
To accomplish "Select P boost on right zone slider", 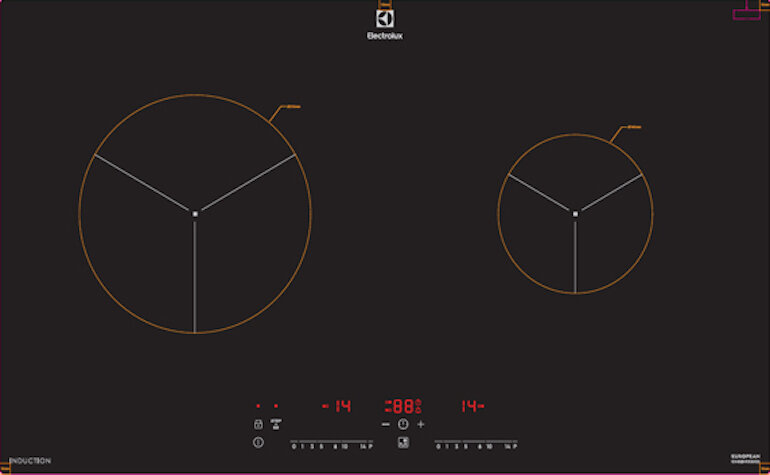I will [518, 445].
